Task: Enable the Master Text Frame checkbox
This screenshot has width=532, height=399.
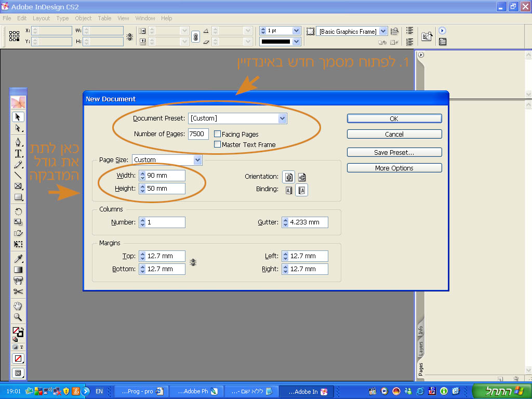Action: [x=218, y=144]
